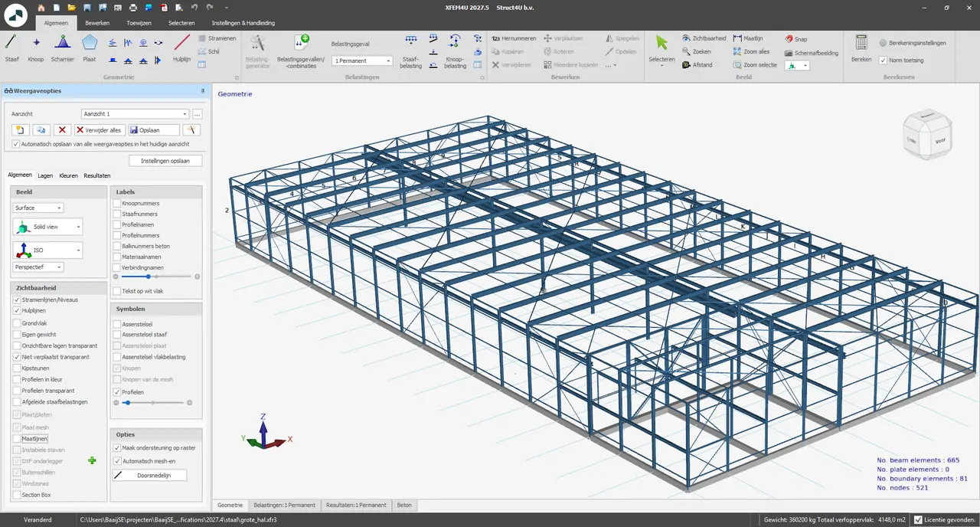Enable Profielnamen labels
Screen dimensions: 980x527
[x=117, y=224]
